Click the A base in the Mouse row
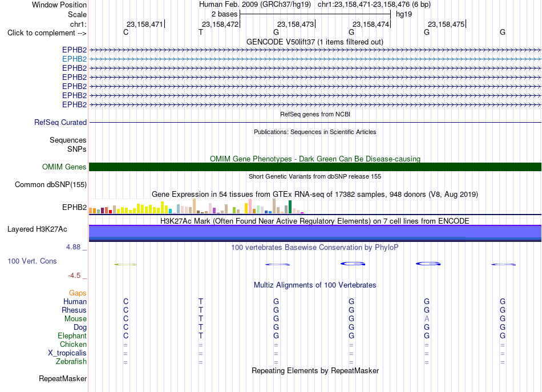542x392 pixels. tap(427, 319)
